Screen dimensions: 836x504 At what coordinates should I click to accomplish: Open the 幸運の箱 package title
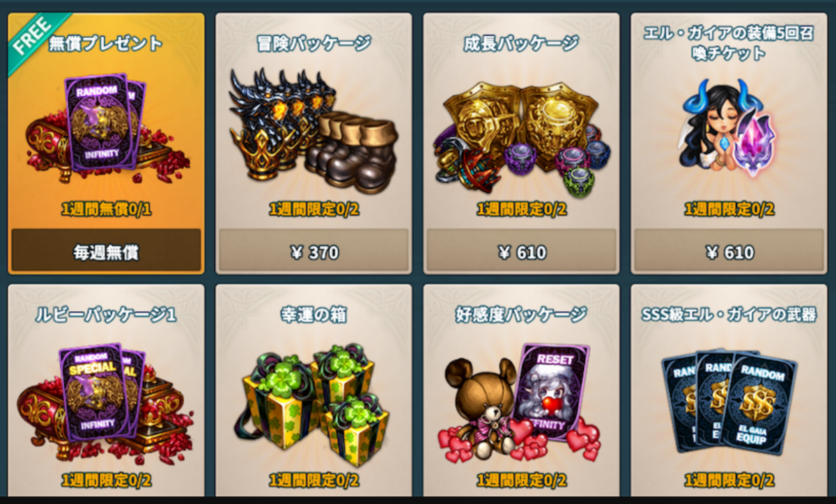coord(313,315)
